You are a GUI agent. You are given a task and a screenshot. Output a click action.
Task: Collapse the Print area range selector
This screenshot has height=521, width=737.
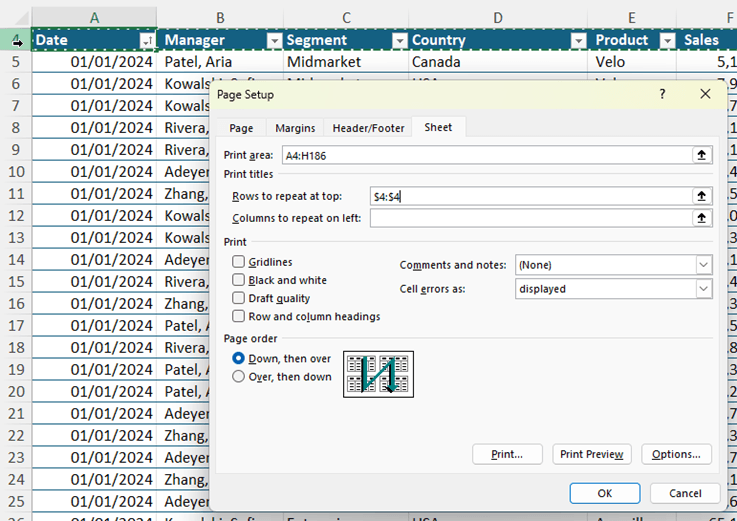[x=701, y=155]
